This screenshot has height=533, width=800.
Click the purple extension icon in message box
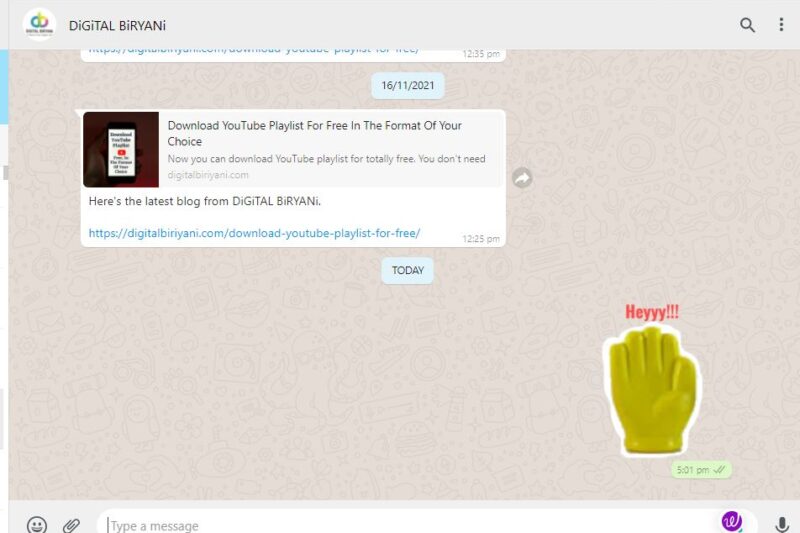[732, 521]
